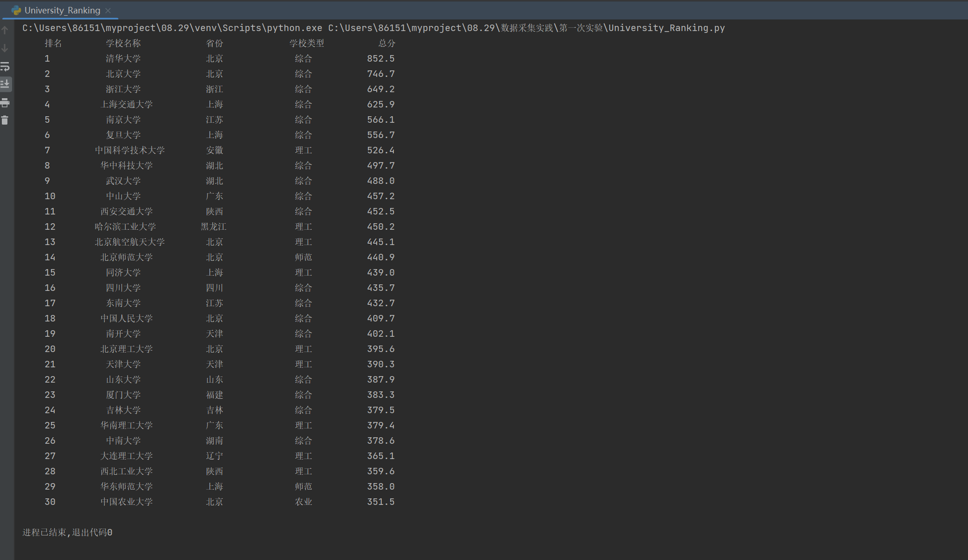The image size is (968, 560).
Task: Toggle the scroll to end icon
Action: tap(5, 84)
